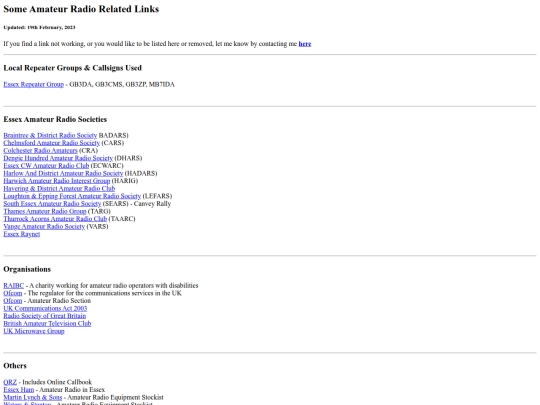This screenshot has width=540, height=405.
Task: Click the '(SEARS) - Canvey Rally' text
Action: coord(137,204)
